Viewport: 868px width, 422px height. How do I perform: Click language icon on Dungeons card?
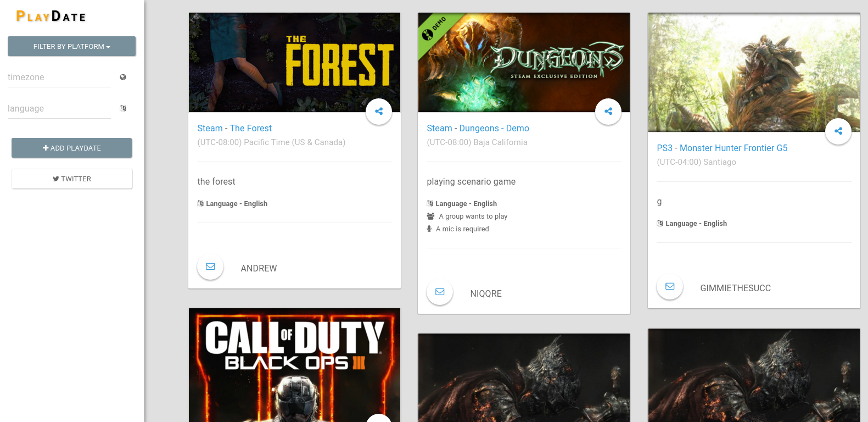tap(430, 203)
